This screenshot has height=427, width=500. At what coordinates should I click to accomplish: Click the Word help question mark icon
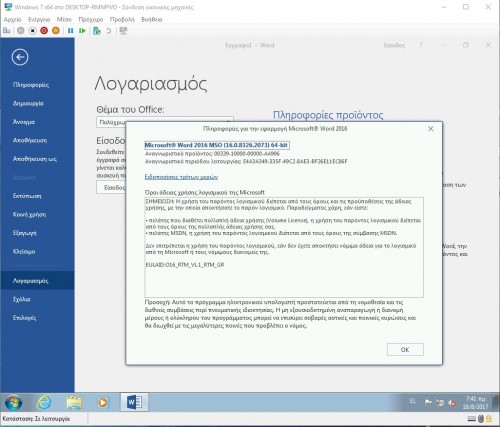click(x=421, y=45)
